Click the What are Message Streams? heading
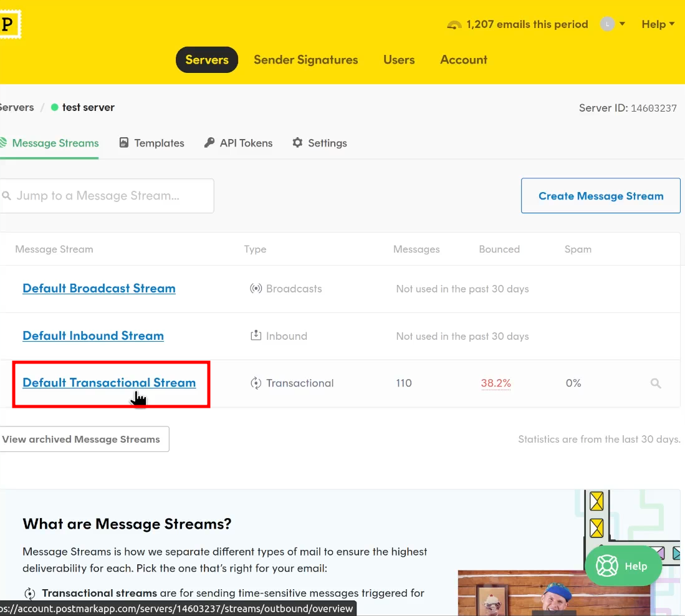This screenshot has width=685, height=616. 127,523
